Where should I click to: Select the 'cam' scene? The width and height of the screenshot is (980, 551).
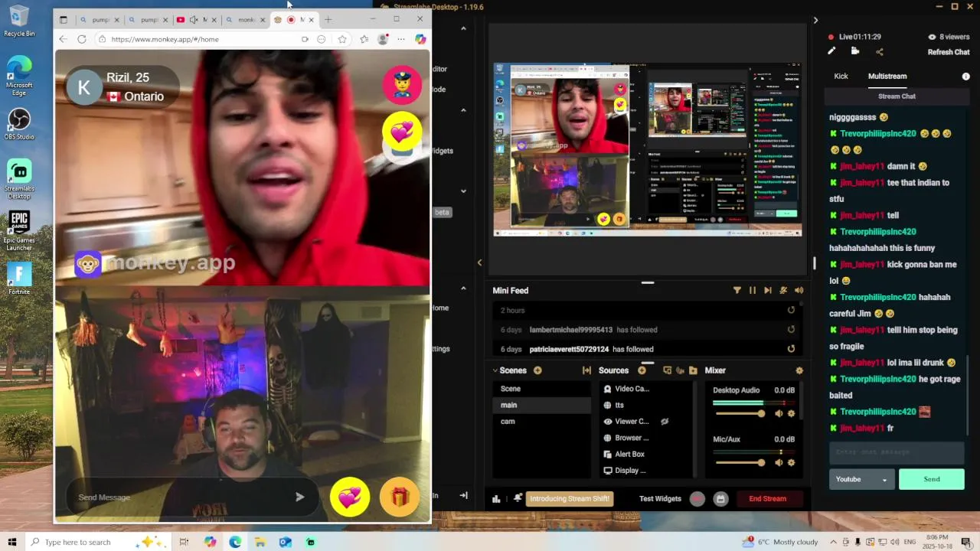[542, 421]
